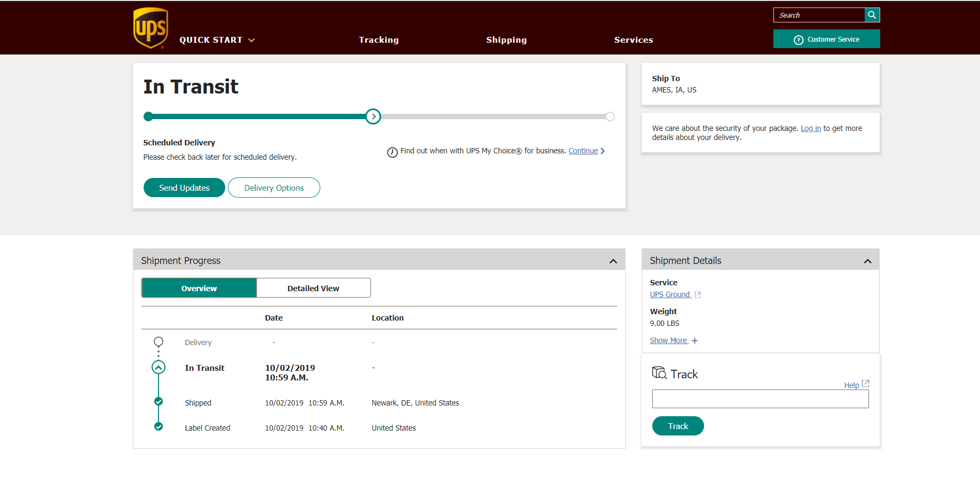
Task: Click the search magnifying glass icon
Action: pos(872,15)
